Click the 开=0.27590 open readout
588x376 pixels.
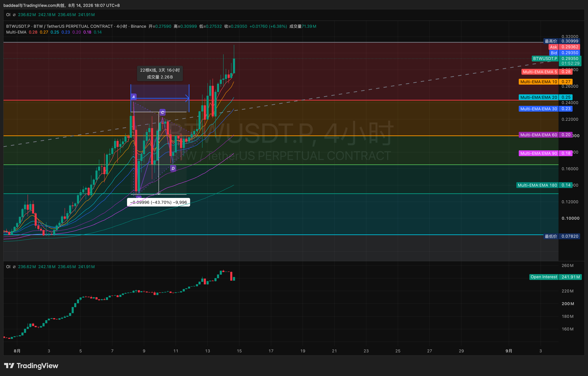[x=160, y=26]
